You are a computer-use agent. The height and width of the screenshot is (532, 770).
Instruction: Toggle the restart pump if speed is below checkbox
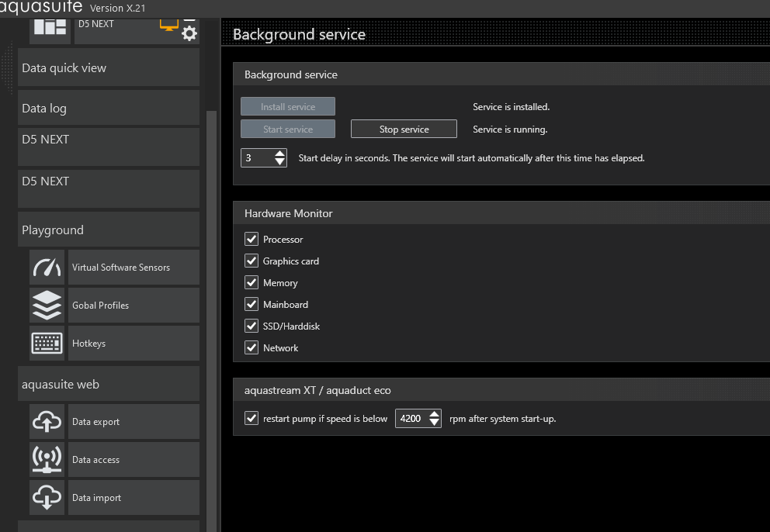click(x=251, y=419)
